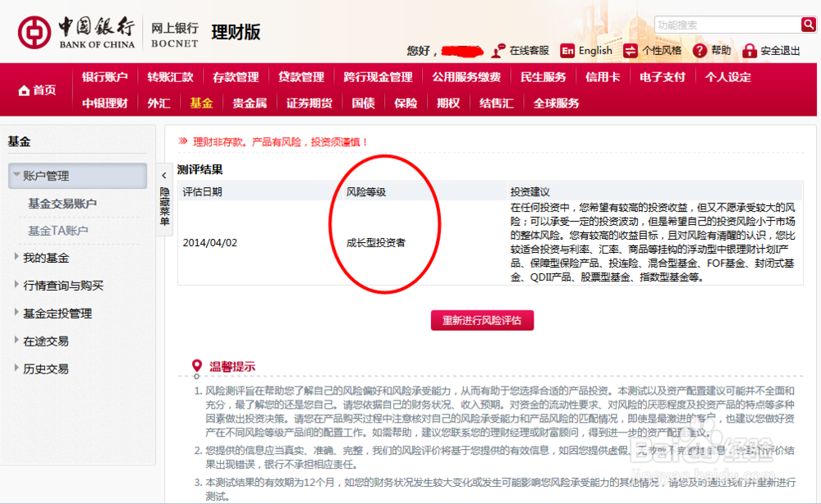Open the 全球服务 menu
821x504 pixels.
[x=556, y=103]
